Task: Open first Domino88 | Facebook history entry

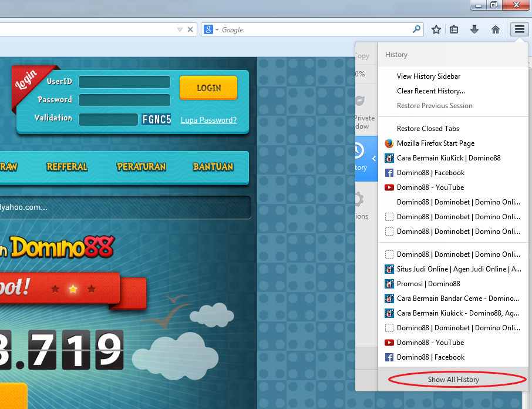Action: 453,173
